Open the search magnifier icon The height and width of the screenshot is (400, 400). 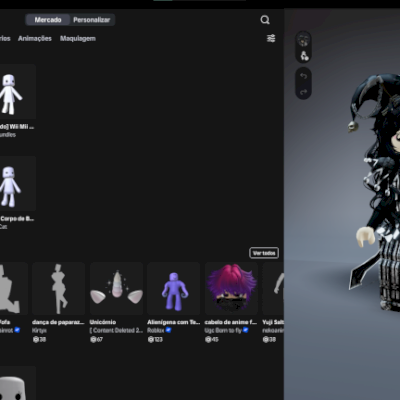(265, 20)
